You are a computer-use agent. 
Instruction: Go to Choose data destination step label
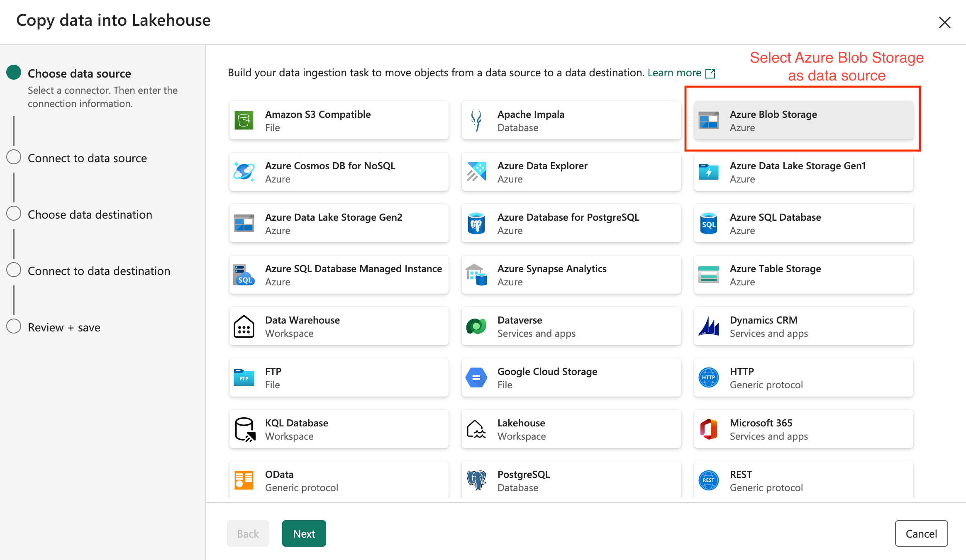click(90, 214)
